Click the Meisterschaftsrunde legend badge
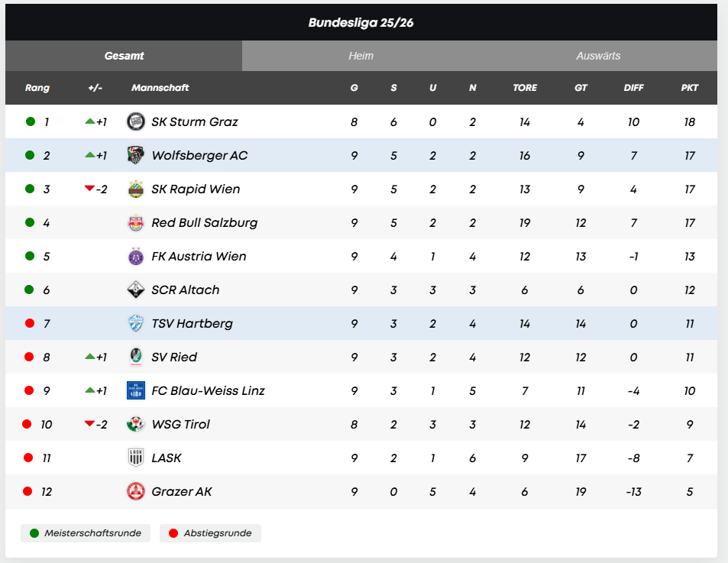 point(86,533)
